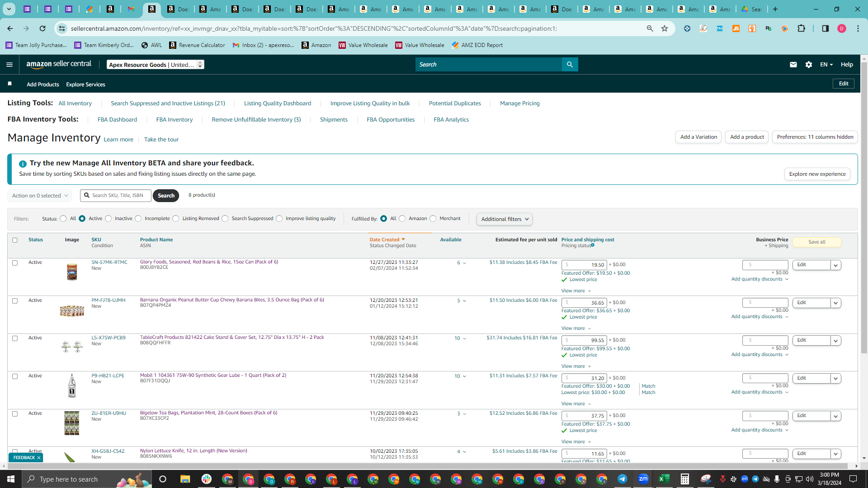Open the Chrome three-dot menu
Viewport: 868px width, 488px height.
(x=858, y=28)
